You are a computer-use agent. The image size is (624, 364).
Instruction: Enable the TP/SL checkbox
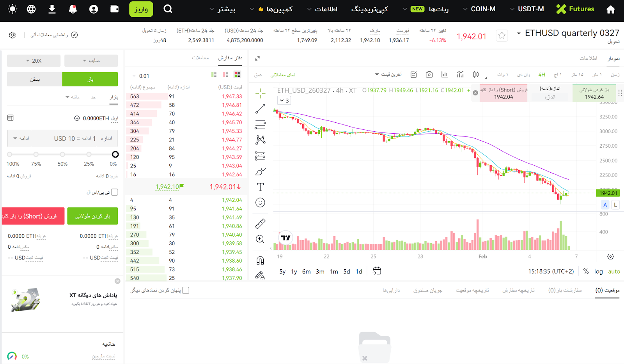coord(114,192)
